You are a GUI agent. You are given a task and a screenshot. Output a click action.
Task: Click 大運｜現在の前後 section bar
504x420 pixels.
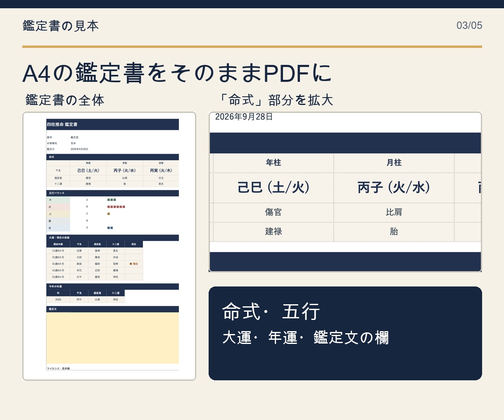(112, 238)
